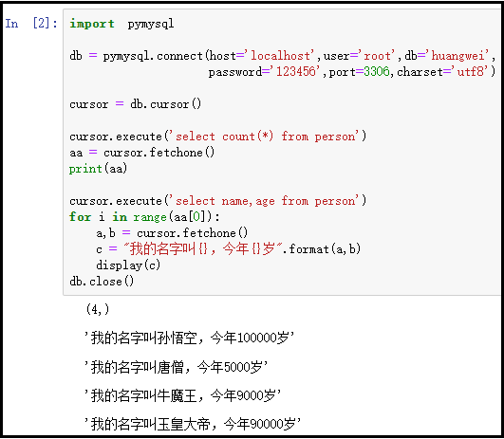Click the a,b = cursor.fetchone() line
504x439 pixels.
[x=172, y=233]
